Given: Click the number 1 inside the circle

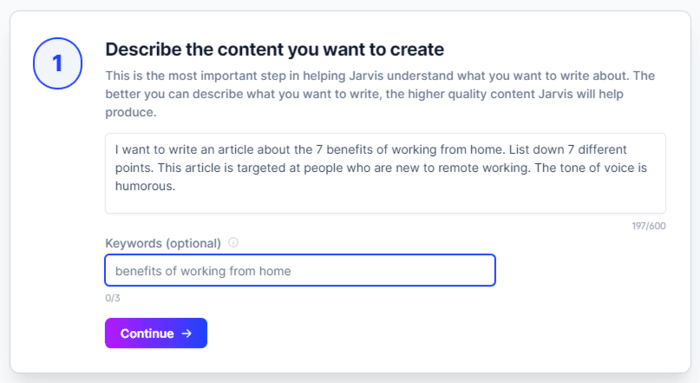Looking at the screenshot, I should (57, 63).
